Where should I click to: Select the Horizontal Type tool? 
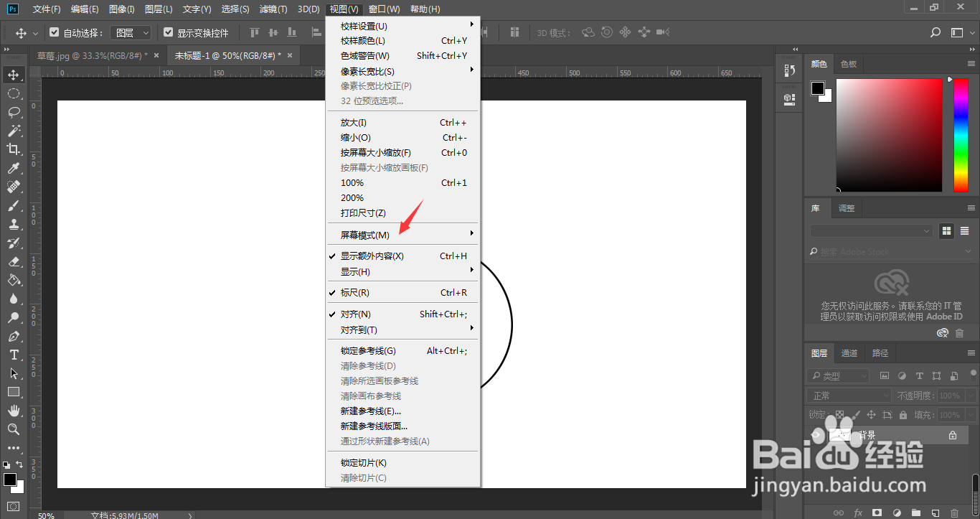click(14, 355)
